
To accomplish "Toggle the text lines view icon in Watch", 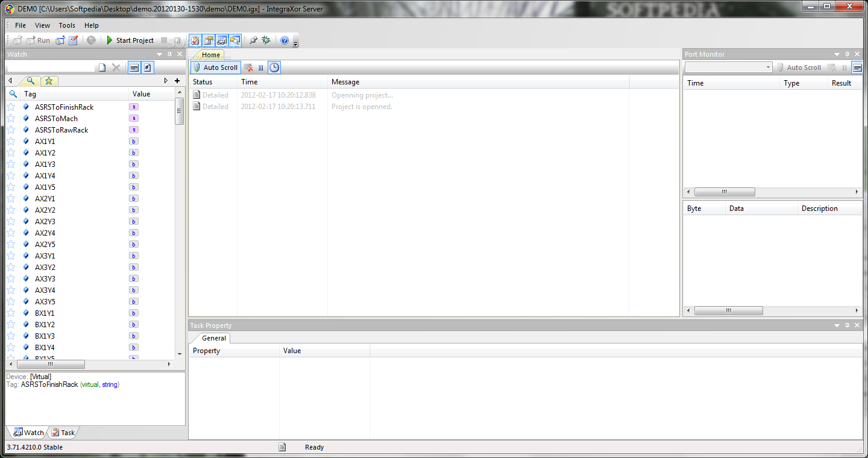I will [134, 67].
